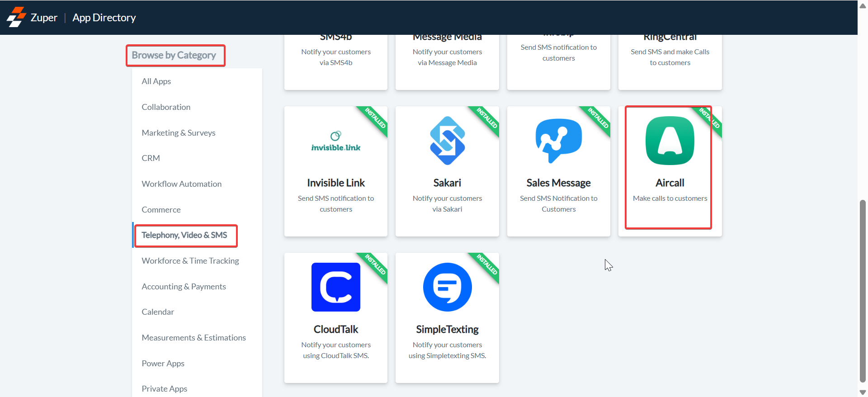Select the Commerce category
868x397 pixels.
point(161,210)
